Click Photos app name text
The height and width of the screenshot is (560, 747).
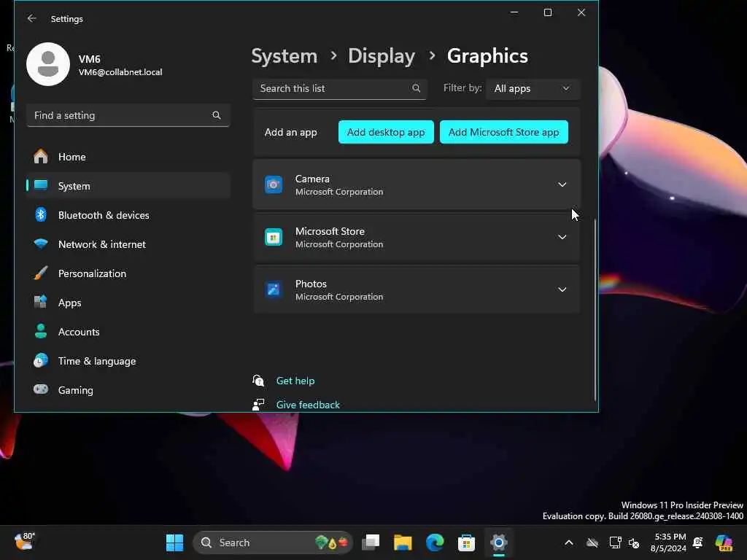[311, 284]
